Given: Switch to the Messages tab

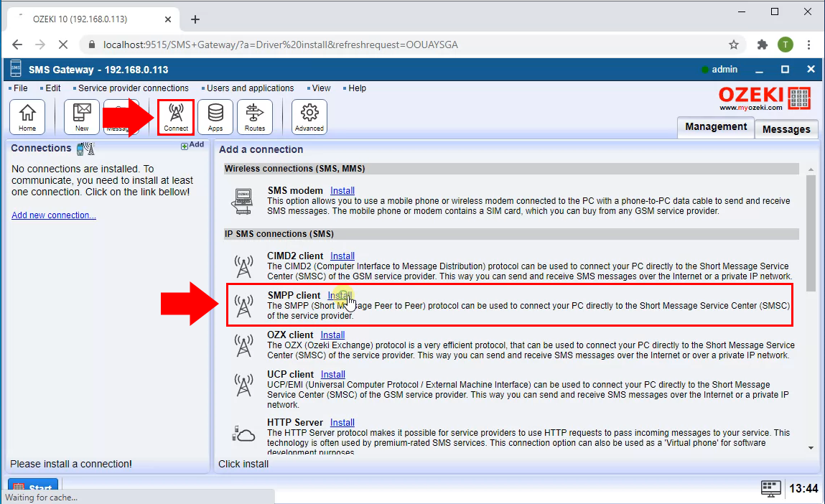Looking at the screenshot, I should (x=786, y=129).
